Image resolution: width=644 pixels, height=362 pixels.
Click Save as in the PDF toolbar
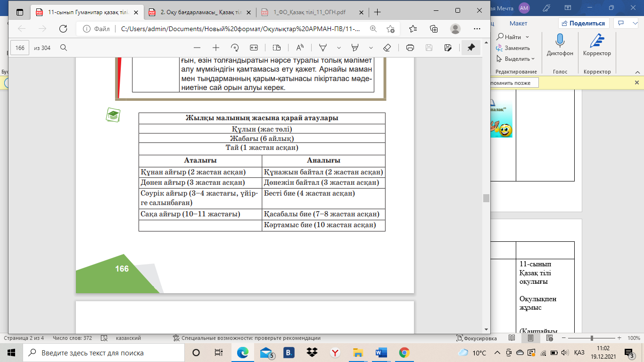pyautogui.click(x=448, y=48)
